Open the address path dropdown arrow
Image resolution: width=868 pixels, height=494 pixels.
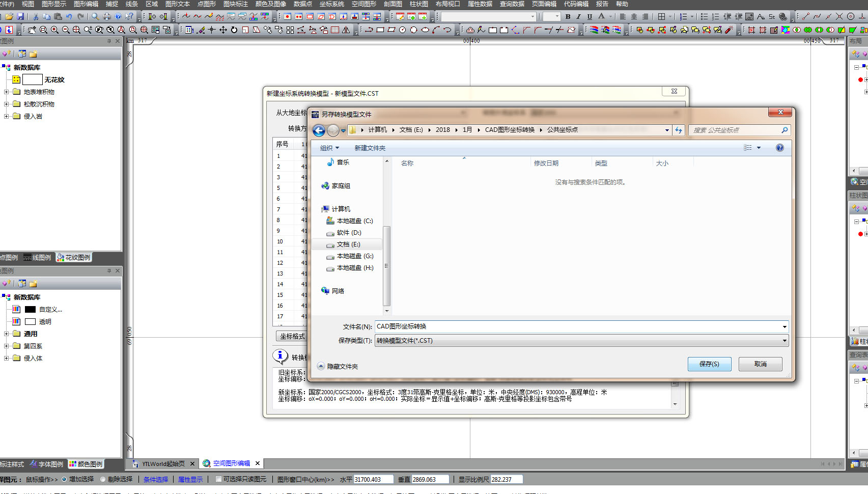tap(667, 130)
